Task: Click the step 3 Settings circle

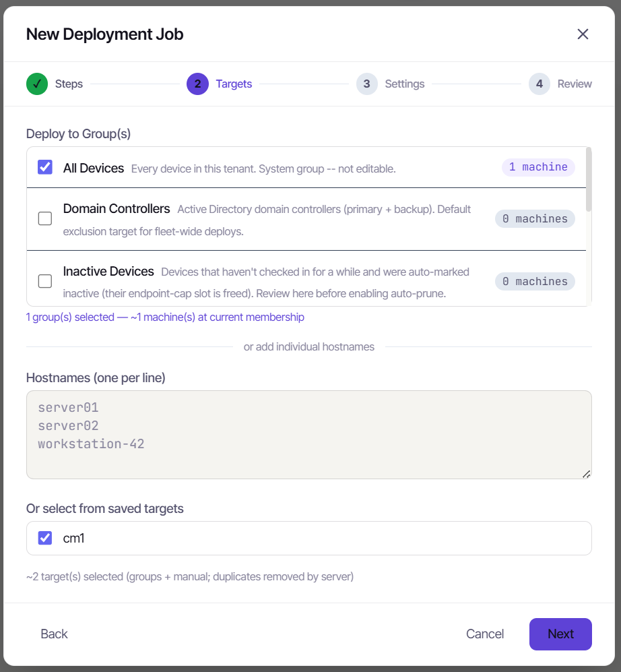Action: click(367, 84)
